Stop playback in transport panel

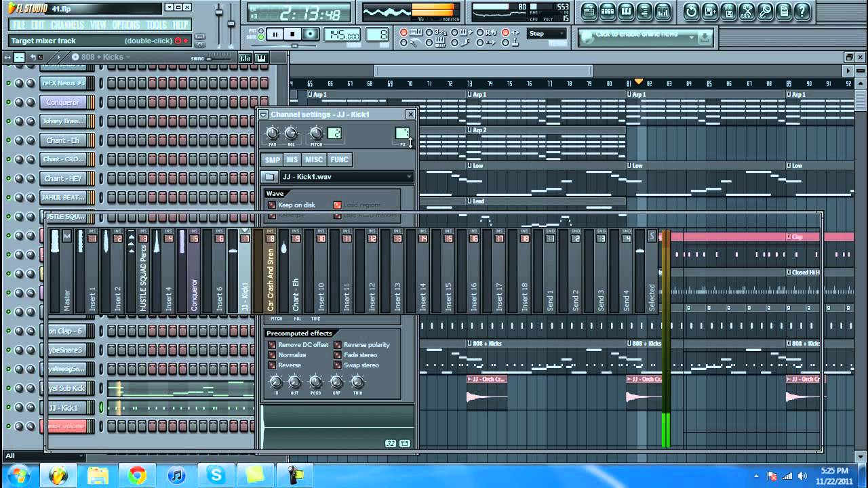point(293,35)
